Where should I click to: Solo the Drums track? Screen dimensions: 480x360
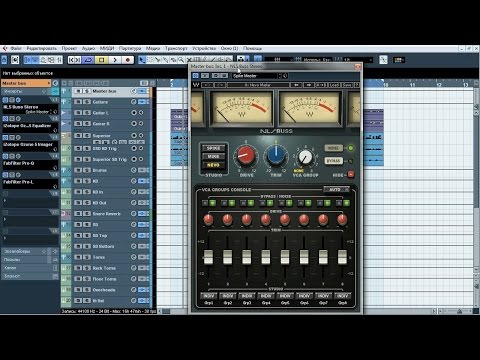pyautogui.click(x=86, y=170)
